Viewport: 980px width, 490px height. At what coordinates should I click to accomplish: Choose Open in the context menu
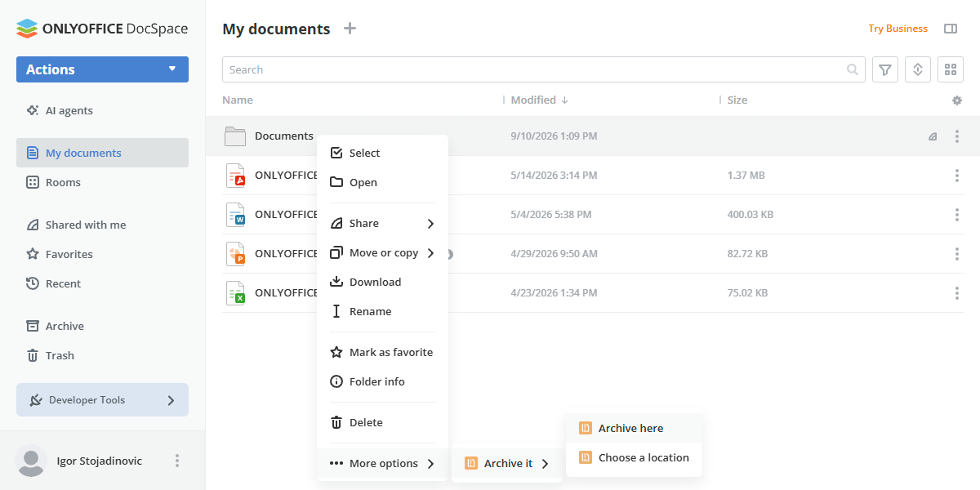[x=382, y=182]
